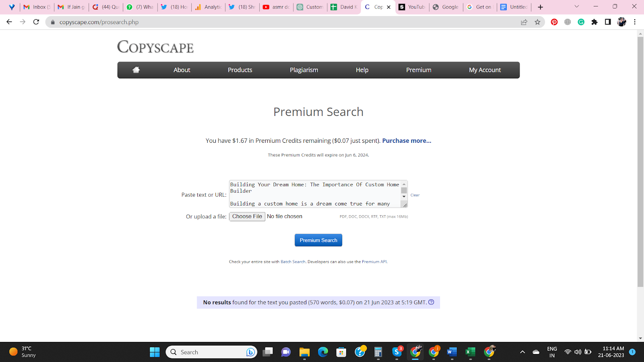Open Skype from taskbar
This screenshot has width=644, height=362.
tap(397, 352)
